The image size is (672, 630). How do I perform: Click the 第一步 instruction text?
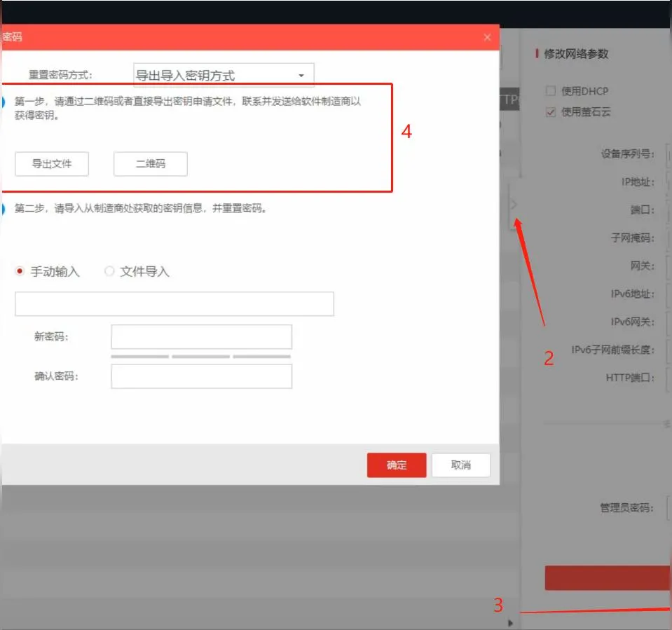point(187,108)
